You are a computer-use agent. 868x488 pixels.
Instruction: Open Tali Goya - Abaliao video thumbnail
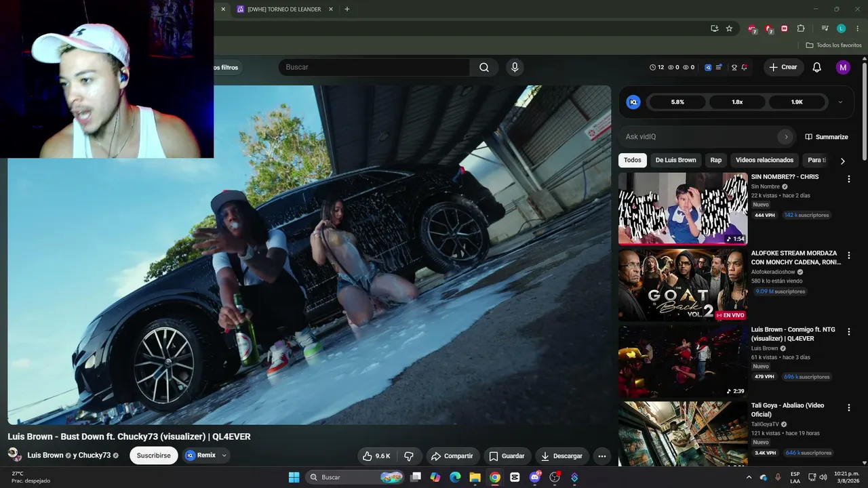(x=683, y=434)
